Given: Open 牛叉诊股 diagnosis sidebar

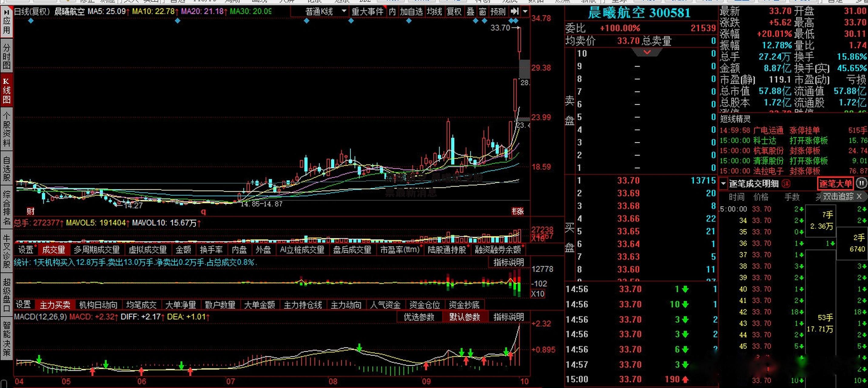Looking at the screenshot, I should click(6, 251).
